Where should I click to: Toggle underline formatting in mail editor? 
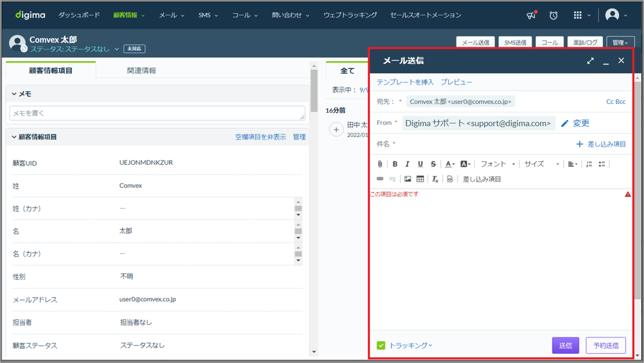click(420, 164)
